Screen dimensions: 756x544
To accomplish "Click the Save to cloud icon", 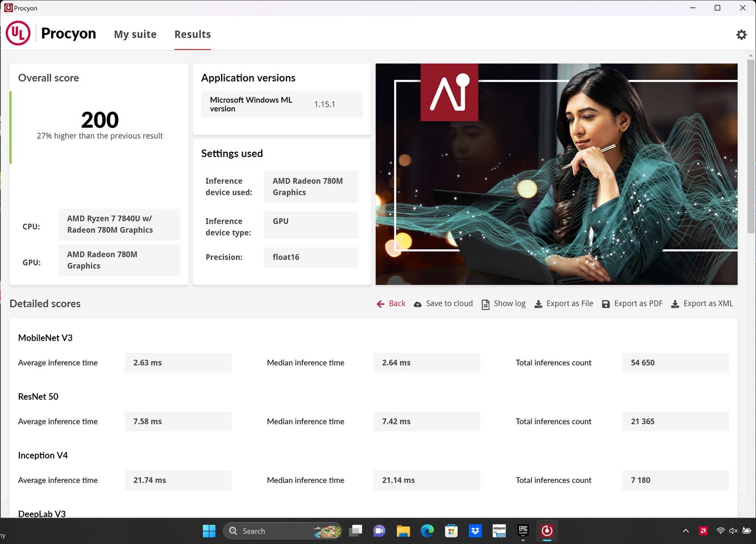I will click(x=417, y=305).
